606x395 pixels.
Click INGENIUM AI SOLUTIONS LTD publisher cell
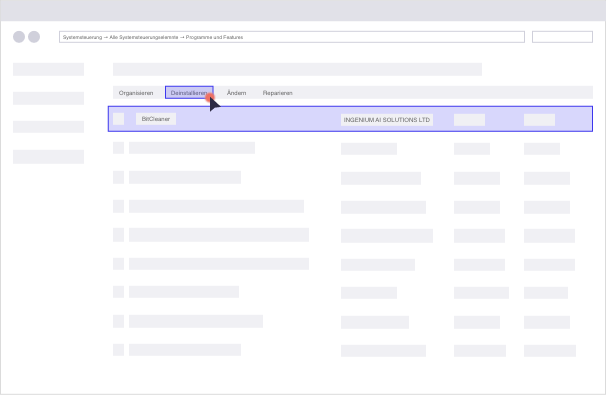pyautogui.click(x=386, y=120)
